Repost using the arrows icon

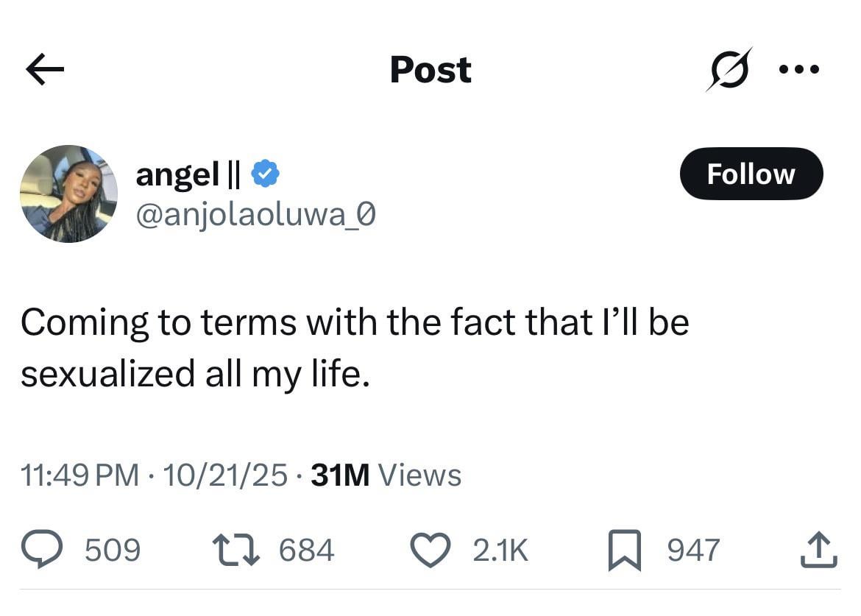235,550
